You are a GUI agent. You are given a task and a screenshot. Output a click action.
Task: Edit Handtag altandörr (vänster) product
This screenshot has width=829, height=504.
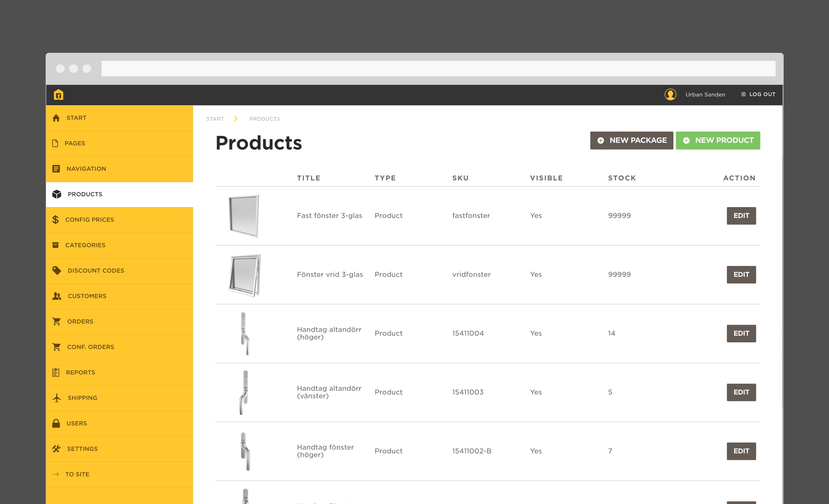pyautogui.click(x=741, y=392)
